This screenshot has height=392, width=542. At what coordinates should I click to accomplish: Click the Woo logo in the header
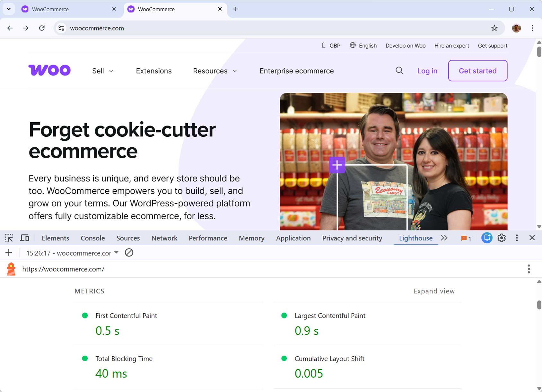pos(49,70)
